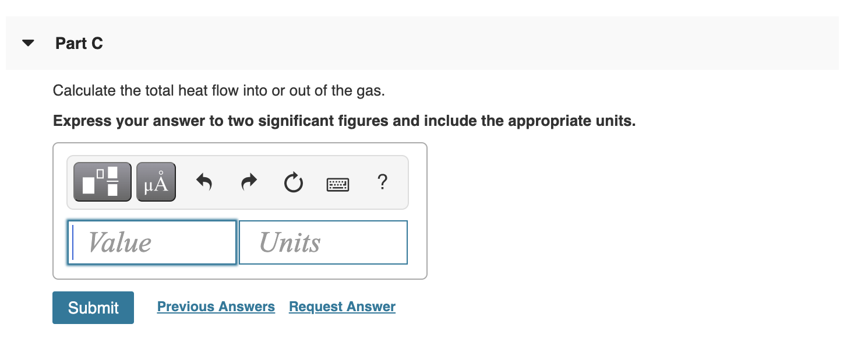Viewport: 868px width, 338px height.
Task: Open Previous Answers for this part
Action: click(216, 307)
